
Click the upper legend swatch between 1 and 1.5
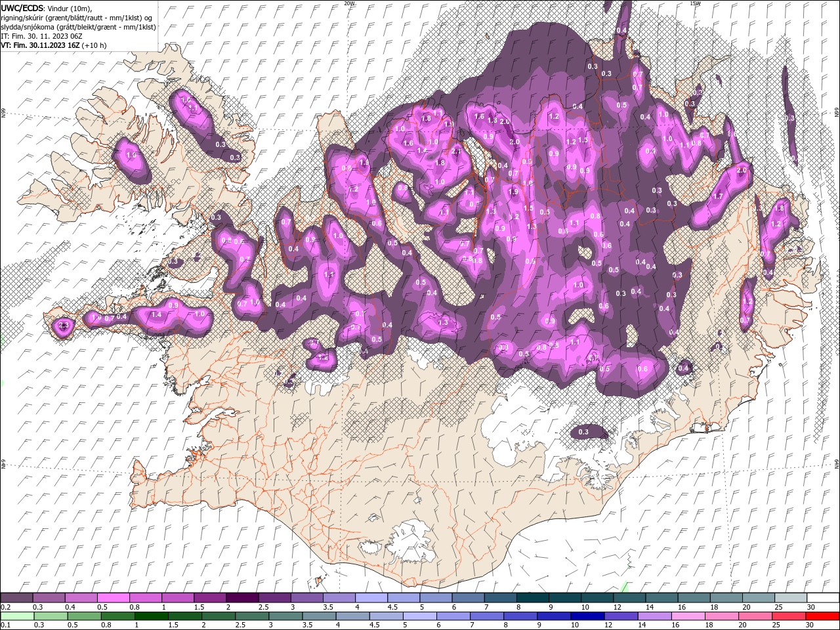click(178, 598)
